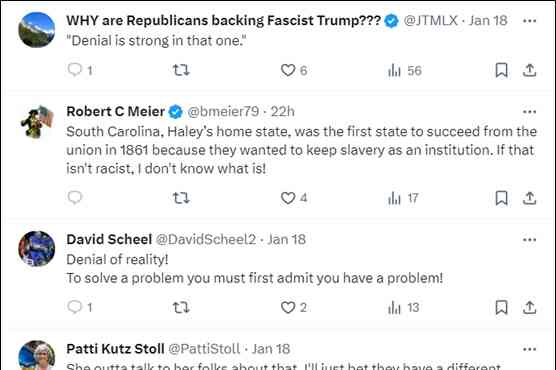The image size is (556, 370).
Task: Open the more menu on Patti Kutz Stoll's tweet
Action: point(529,349)
